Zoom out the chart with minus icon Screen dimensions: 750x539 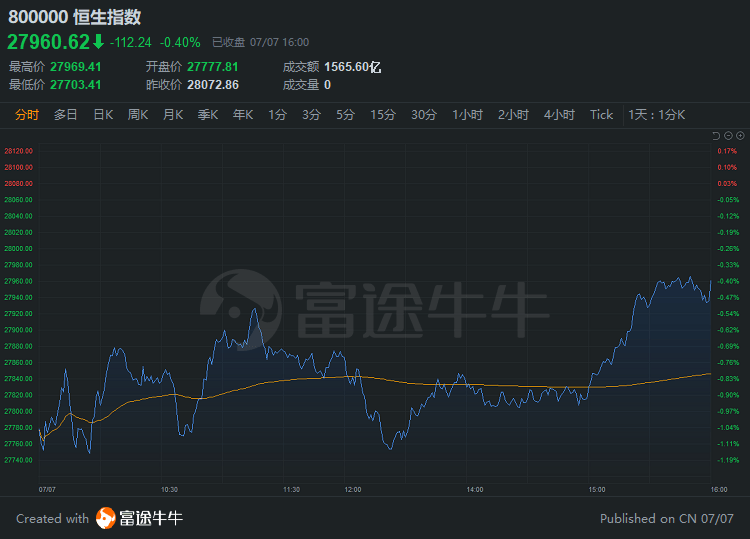(729, 135)
